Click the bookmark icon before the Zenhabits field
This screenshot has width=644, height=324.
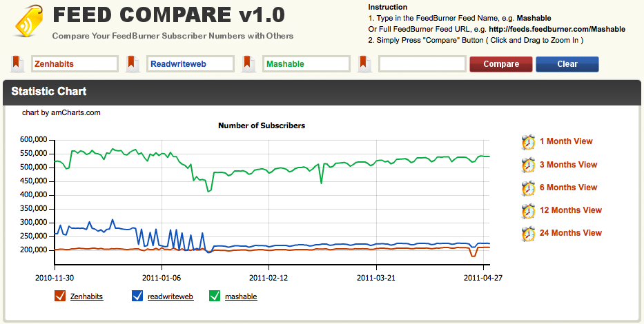click(17, 64)
